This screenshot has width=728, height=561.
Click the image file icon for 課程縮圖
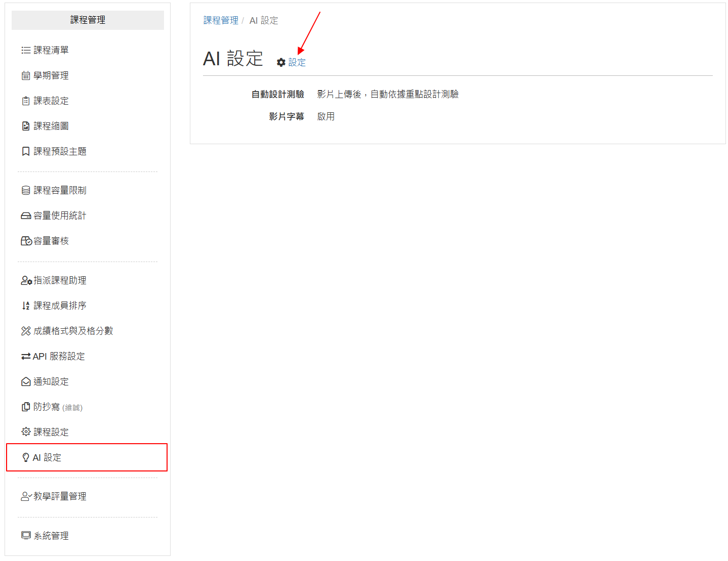pyautogui.click(x=26, y=126)
